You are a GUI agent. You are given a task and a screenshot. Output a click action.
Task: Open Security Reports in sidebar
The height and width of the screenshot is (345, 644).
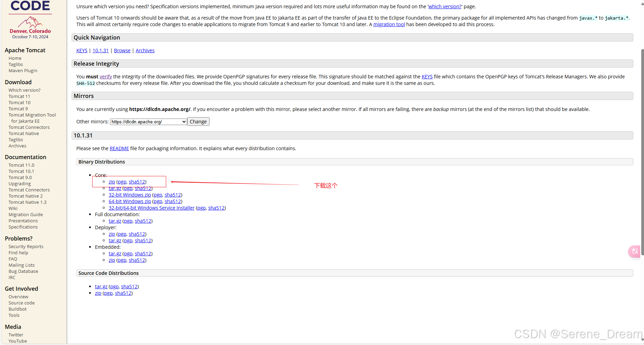click(x=26, y=247)
